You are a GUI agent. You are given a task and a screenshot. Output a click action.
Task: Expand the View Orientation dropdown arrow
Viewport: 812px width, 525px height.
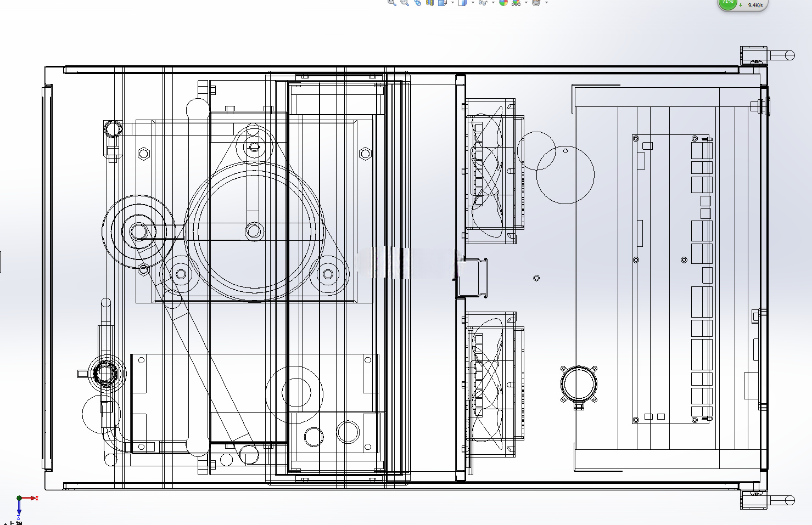tap(452, 2)
